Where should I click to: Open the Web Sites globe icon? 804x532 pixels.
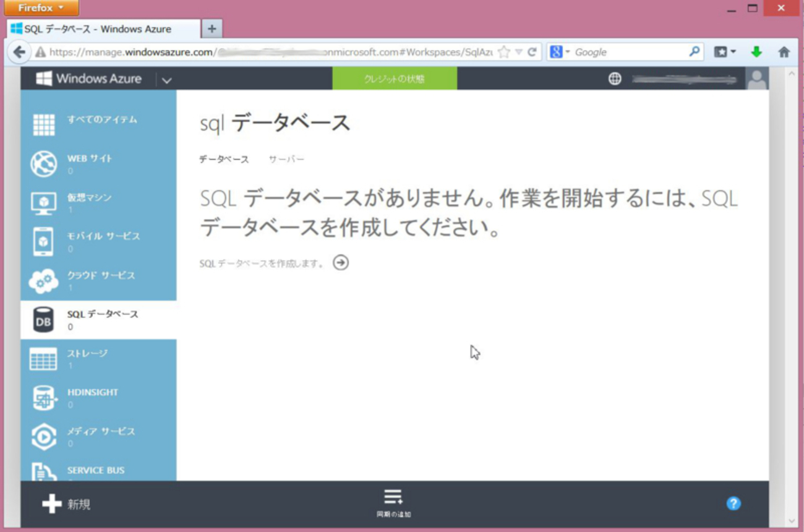43,164
